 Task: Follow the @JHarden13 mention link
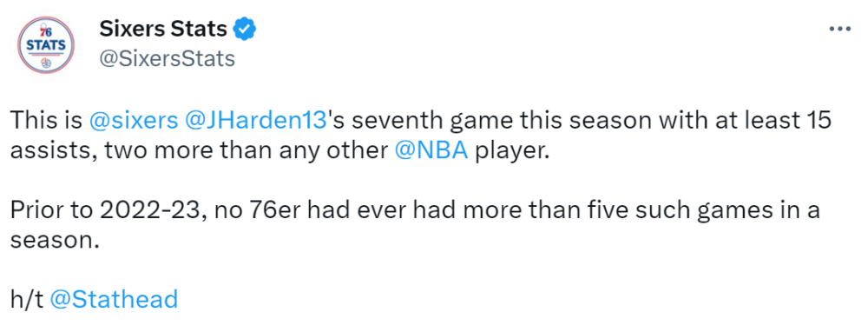256,120
